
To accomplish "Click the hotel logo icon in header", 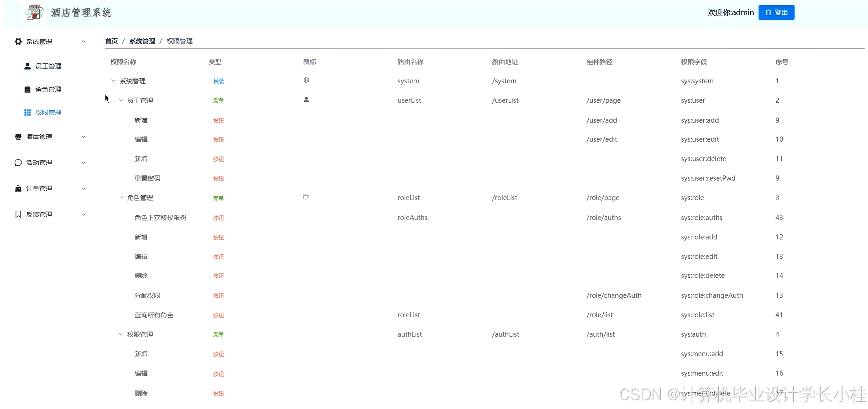I will (x=34, y=12).
